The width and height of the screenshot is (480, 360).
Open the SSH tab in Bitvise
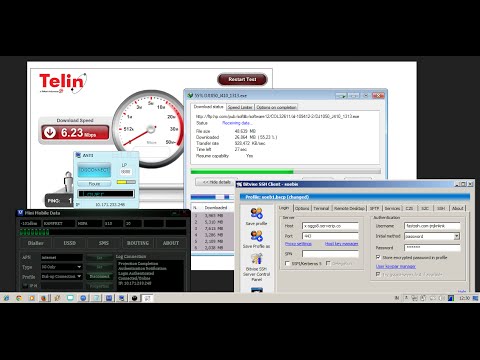(x=441, y=208)
